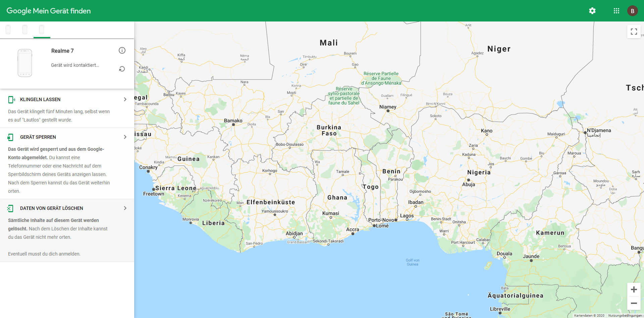The width and height of the screenshot is (644, 318).
Task: Click the Kano city label
Action: tap(487, 131)
